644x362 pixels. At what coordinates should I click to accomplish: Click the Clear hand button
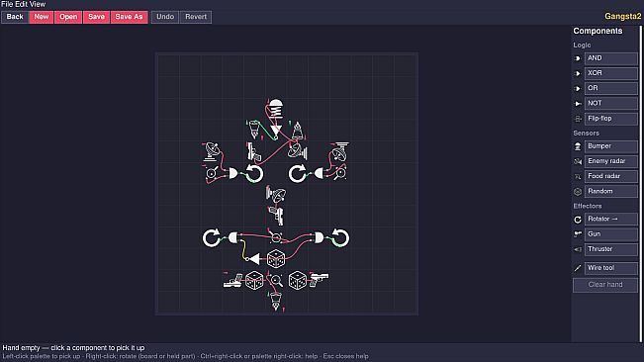coord(605,285)
